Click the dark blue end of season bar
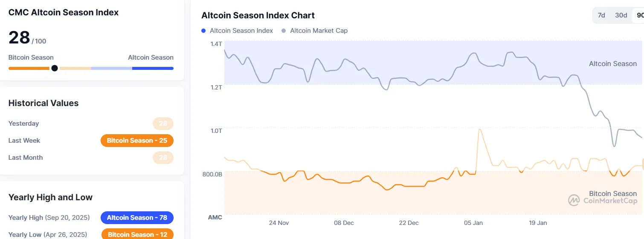This screenshot has width=644, height=239. (153, 68)
